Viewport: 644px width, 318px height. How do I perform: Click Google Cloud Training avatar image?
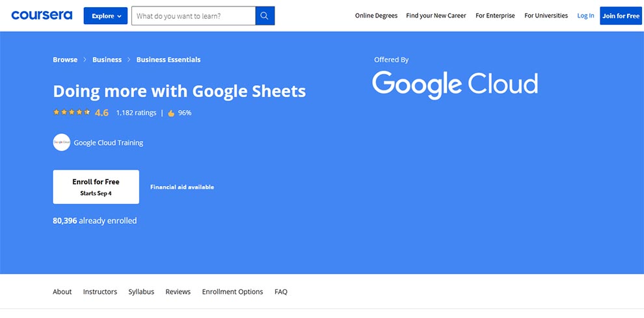click(62, 142)
